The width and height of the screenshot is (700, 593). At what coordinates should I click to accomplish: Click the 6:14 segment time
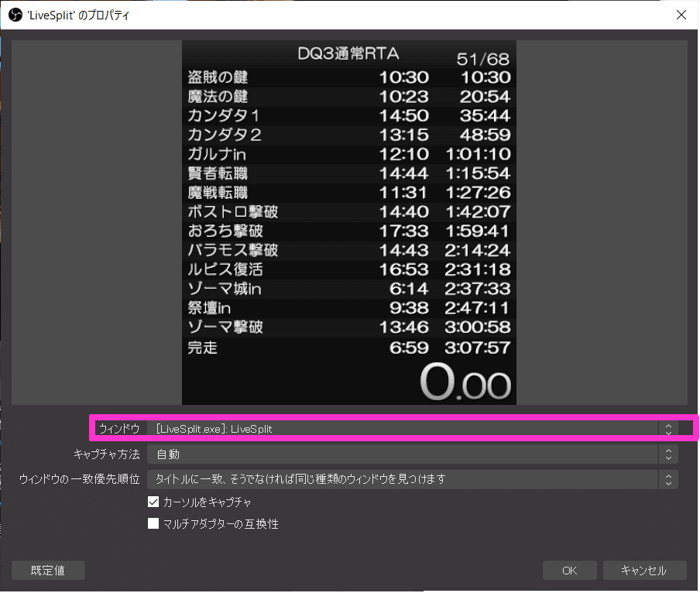tap(409, 289)
